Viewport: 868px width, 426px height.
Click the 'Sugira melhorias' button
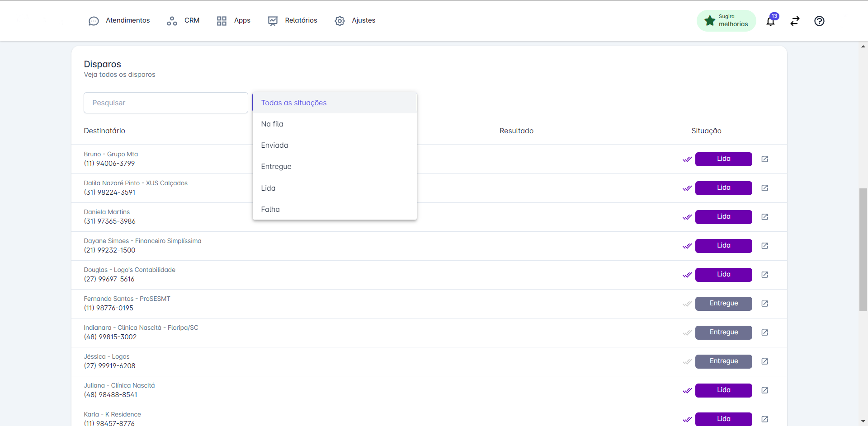pyautogui.click(x=726, y=21)
